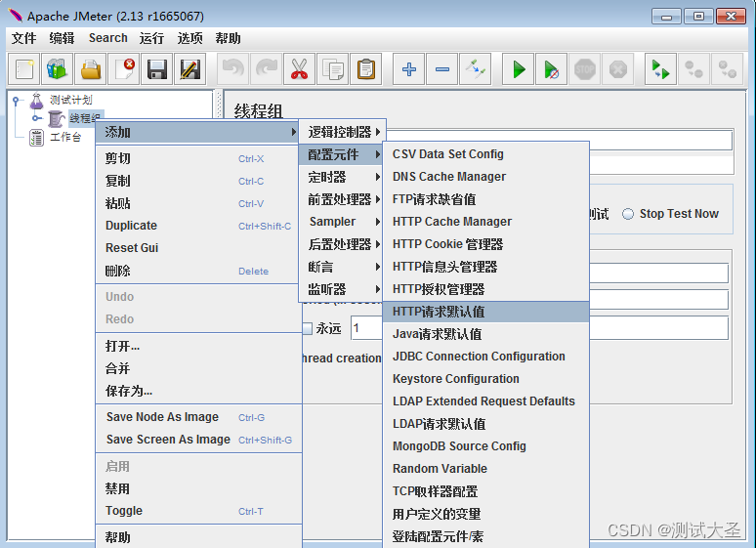Click 保存为... in context menu

click(x=198, y=391)
